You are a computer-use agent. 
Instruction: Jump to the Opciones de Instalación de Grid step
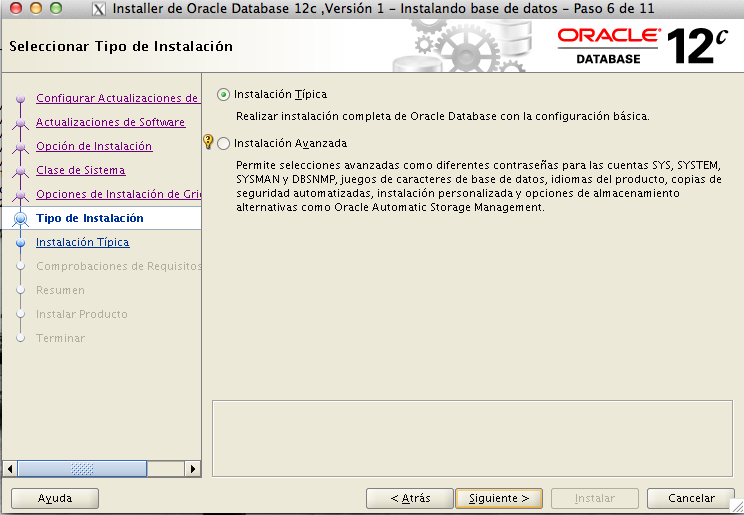click(x=119, y=194)
